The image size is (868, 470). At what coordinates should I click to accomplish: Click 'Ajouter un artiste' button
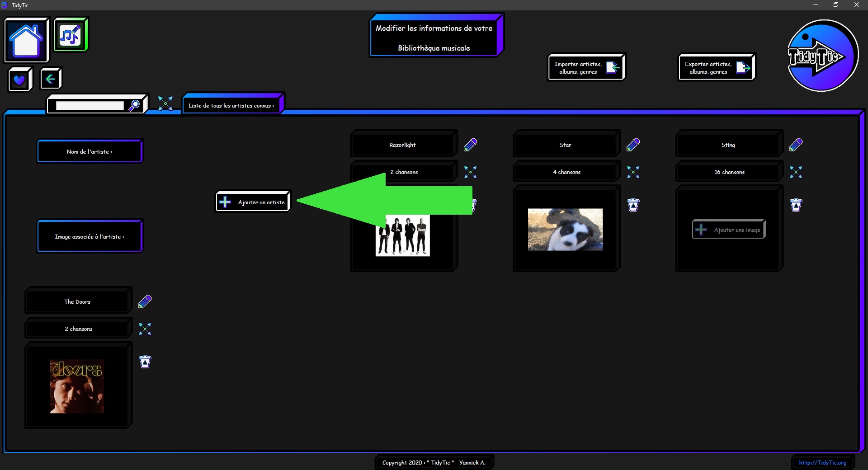click(253, 202)
